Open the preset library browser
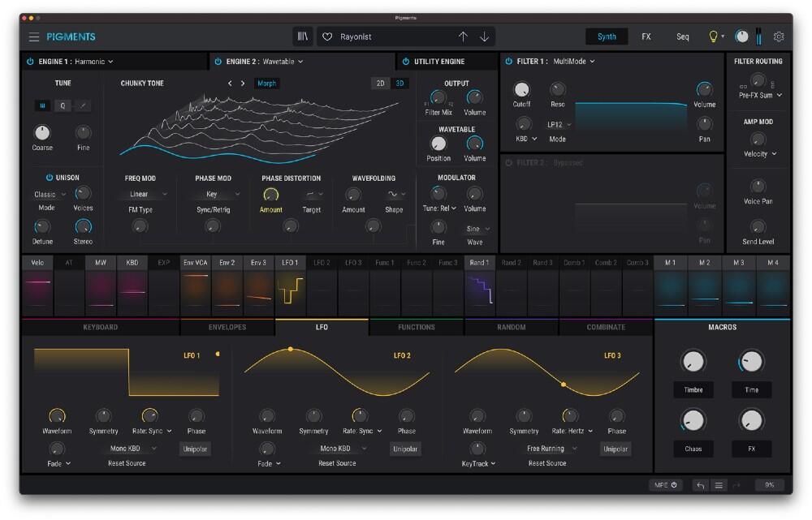Image resolution: width=812 pixels, height=520 pixels. 303,37
